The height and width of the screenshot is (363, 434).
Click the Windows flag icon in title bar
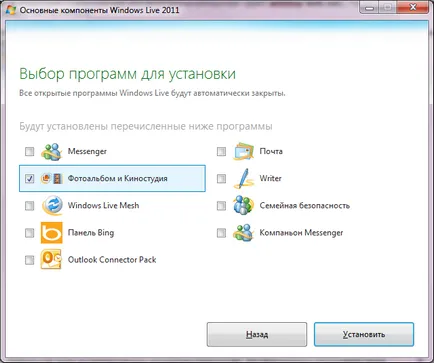[x=10, y=10]
